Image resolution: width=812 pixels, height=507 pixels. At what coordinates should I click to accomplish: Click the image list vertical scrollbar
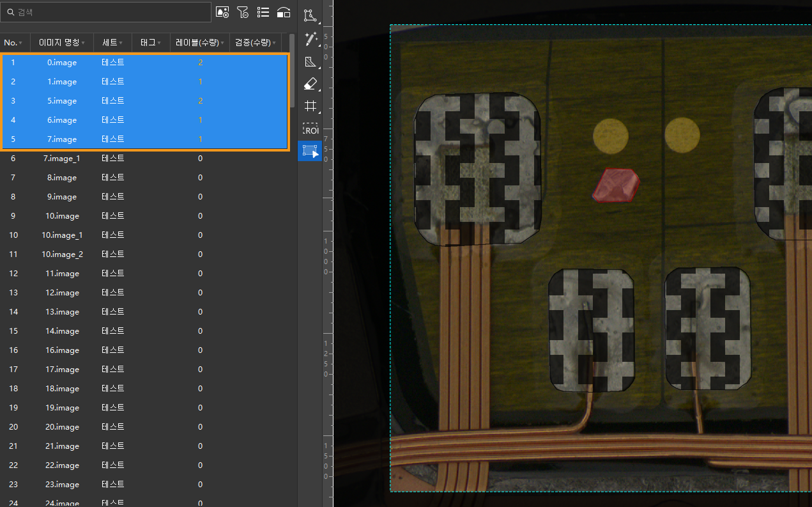pos(293,70)
